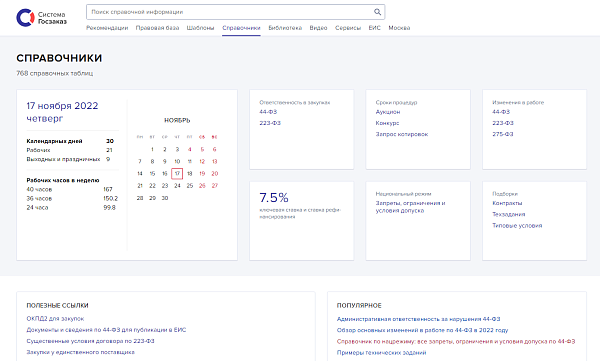Open Документы и сведения по 44-ФЗ link
The height and width of the screenshot is (361, 600).
click(106, 330)
